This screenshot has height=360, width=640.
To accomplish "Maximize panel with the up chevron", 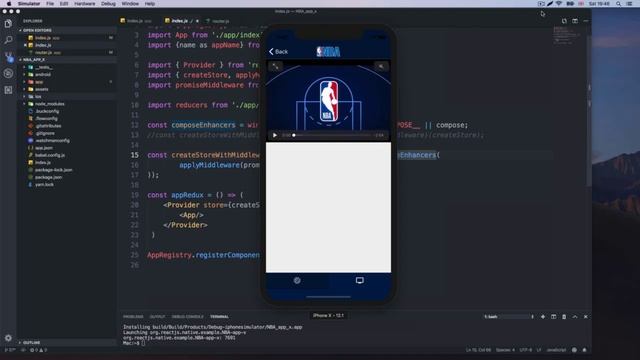I will click(575, 317).
